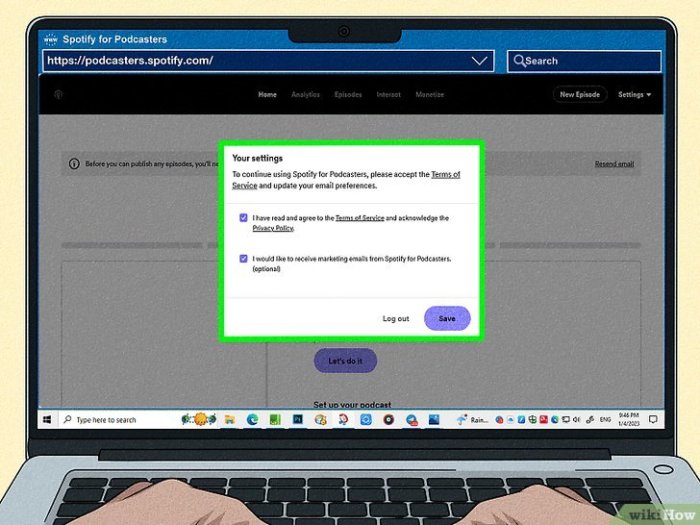Open the Photos app icon on the taskbar

[x=434, y=420]
